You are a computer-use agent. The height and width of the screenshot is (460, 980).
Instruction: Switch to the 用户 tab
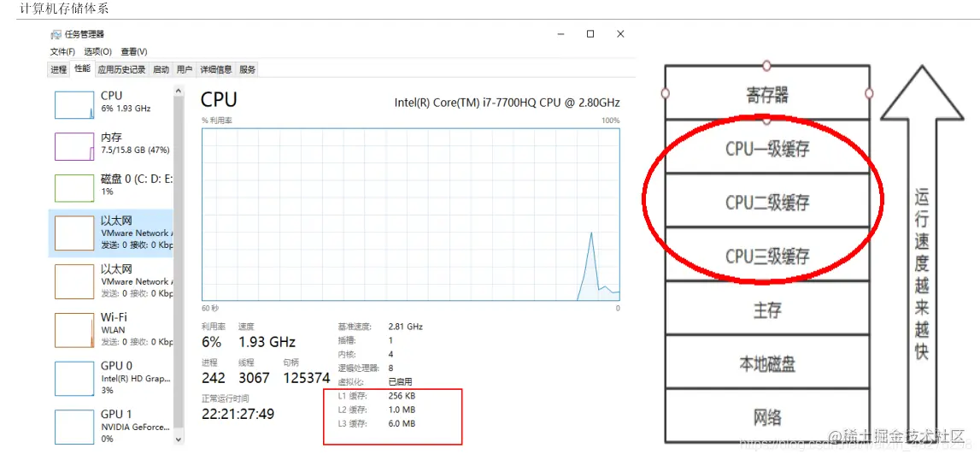pos(185,69)
